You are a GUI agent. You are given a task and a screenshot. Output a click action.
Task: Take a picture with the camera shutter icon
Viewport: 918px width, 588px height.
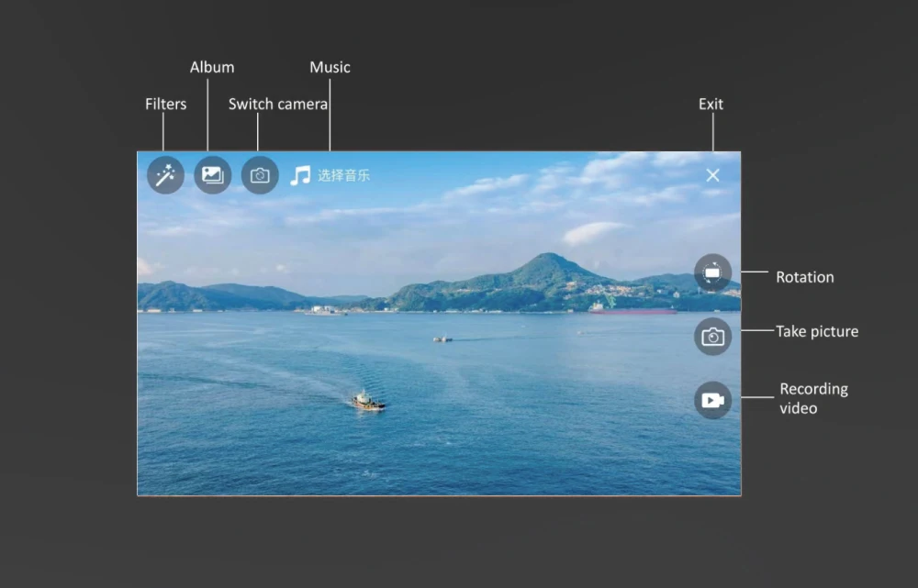pos(712,337)
